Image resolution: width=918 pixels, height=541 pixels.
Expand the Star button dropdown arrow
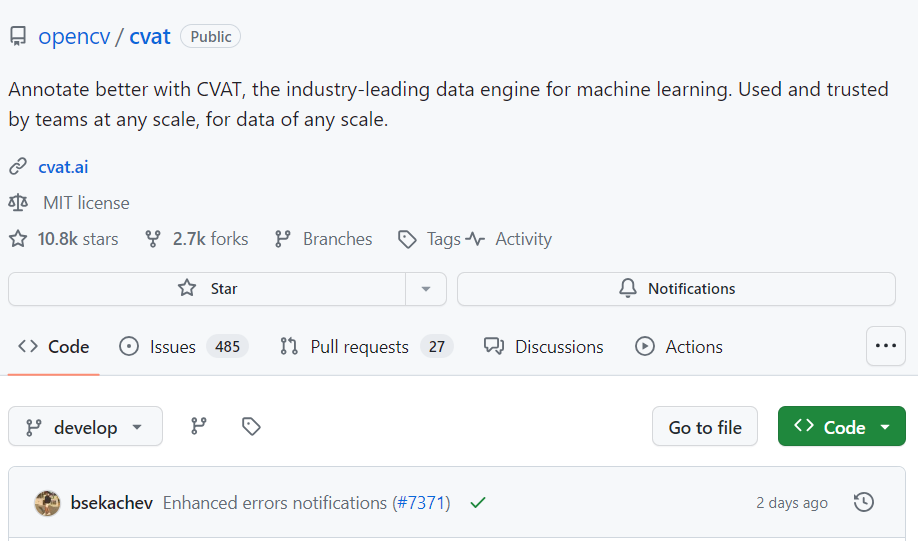coord(426,289)
